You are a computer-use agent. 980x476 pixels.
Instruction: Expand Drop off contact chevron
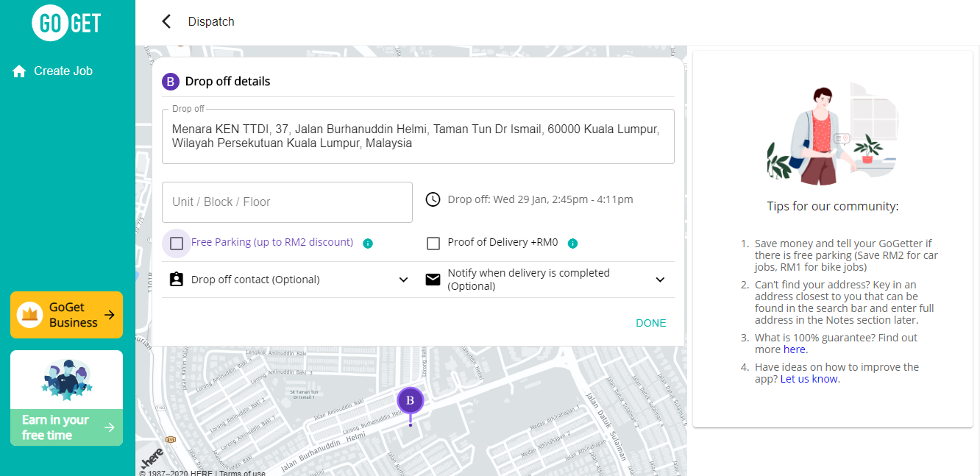(x=403, y=280)
